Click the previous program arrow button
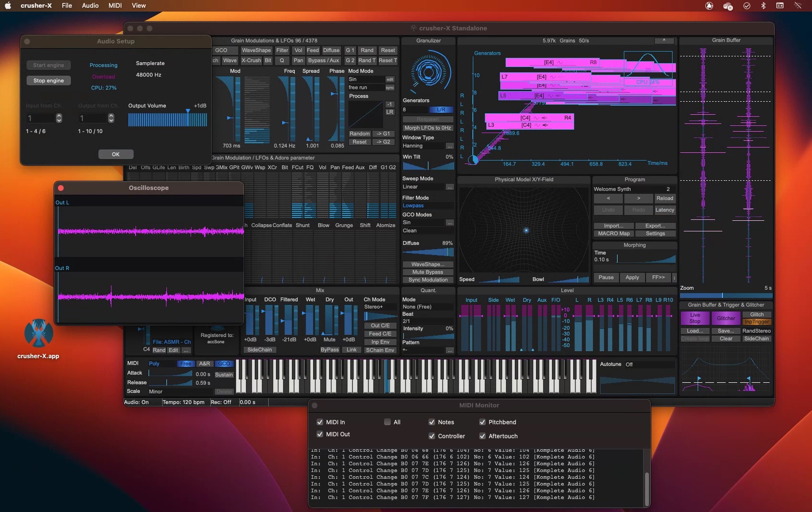The image size is (812, 512). coord(608,198)
